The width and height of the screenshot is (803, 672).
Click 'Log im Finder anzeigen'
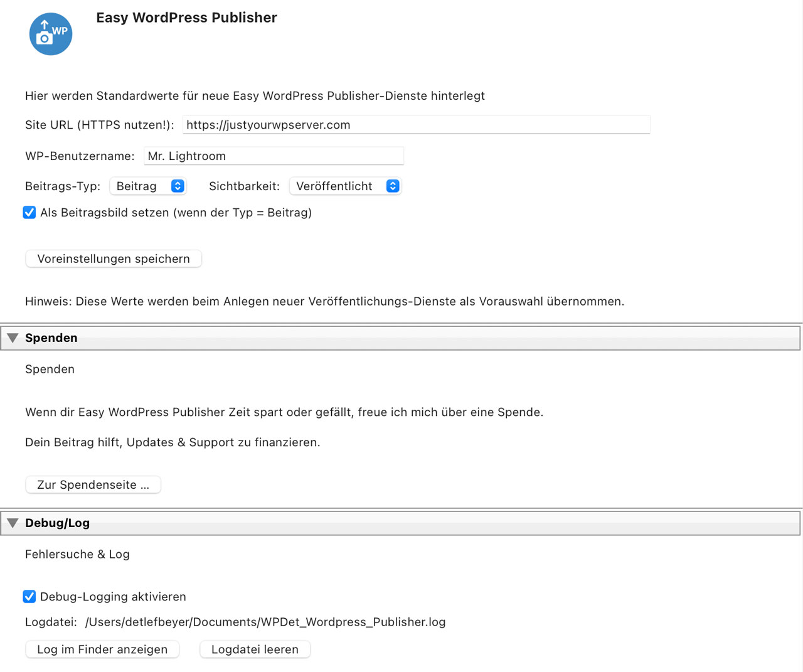tap(102, 649)
